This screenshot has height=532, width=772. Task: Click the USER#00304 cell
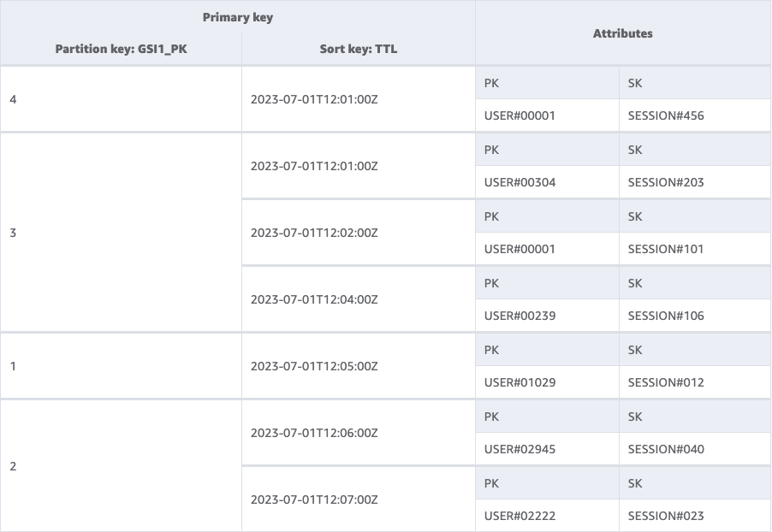click(x=520, y=182)
